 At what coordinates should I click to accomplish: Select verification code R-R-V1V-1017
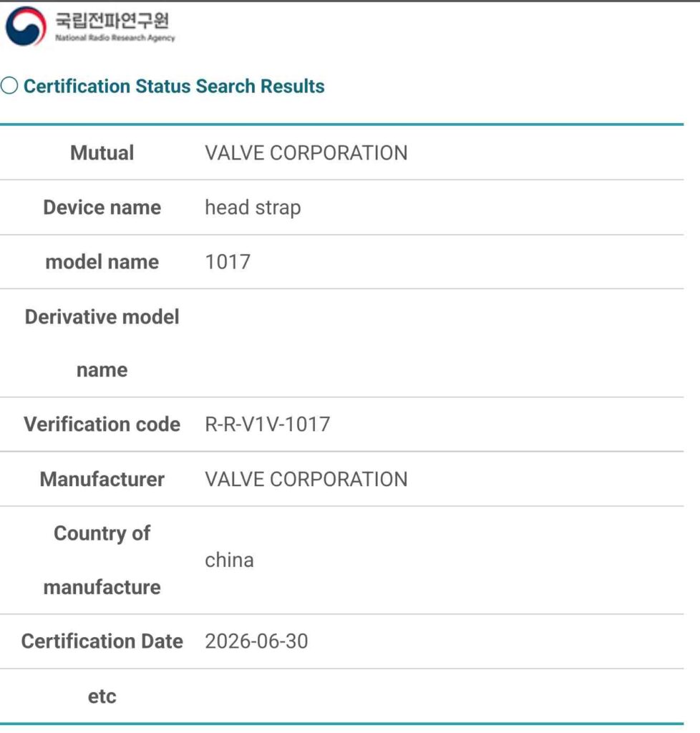[x=267, y=424]
